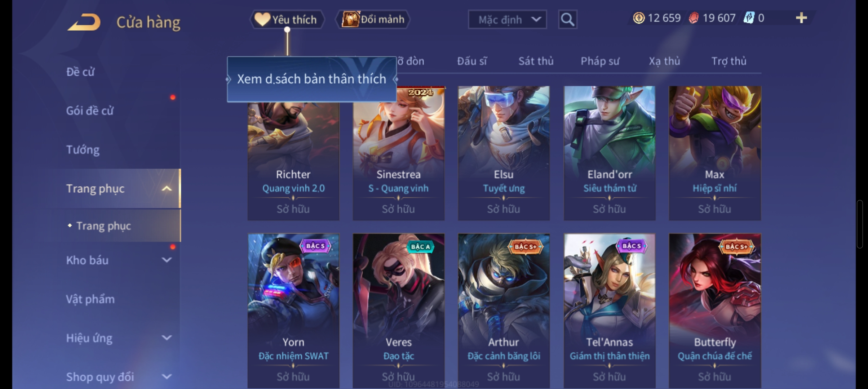Image resolution: width=868 pixels, height=389 pixels.
Task: Expand the Kho báu sidebar section
Action: (167, 260)
